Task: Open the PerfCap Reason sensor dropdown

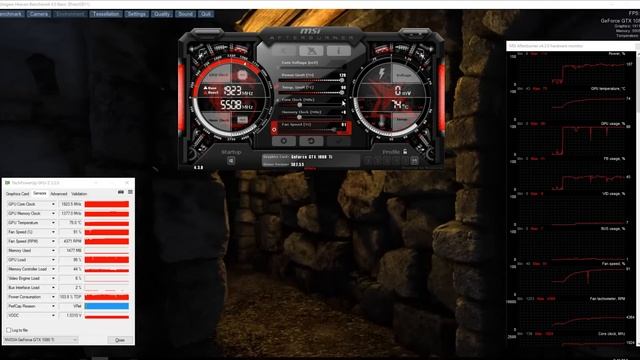Action: click(x=53, y=306)
